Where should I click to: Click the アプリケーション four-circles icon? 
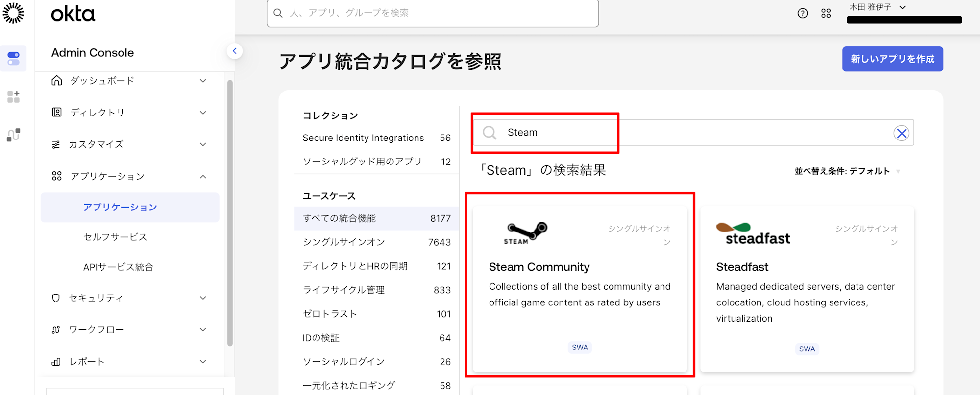(57, 176)
